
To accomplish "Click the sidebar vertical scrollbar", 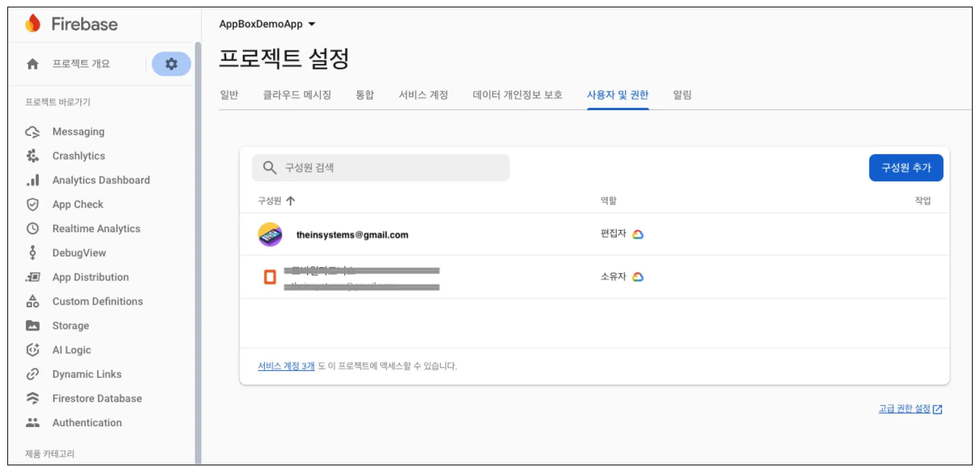I will (198, 253).
